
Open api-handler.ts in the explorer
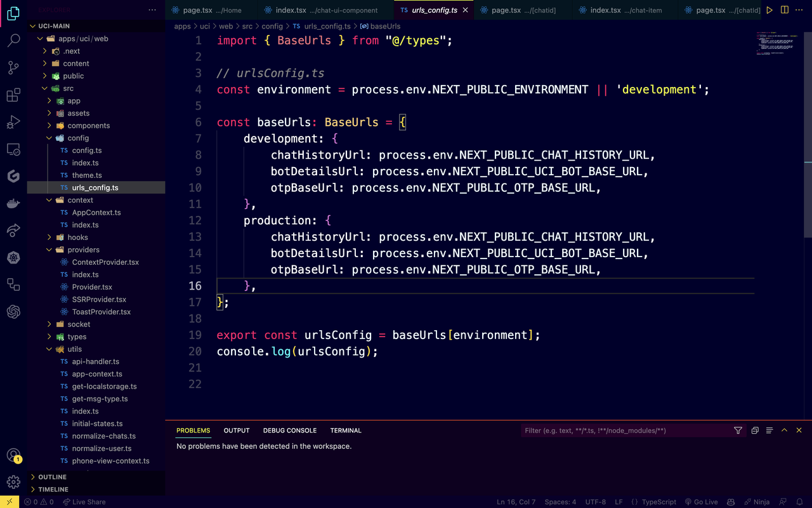[96, 361]
